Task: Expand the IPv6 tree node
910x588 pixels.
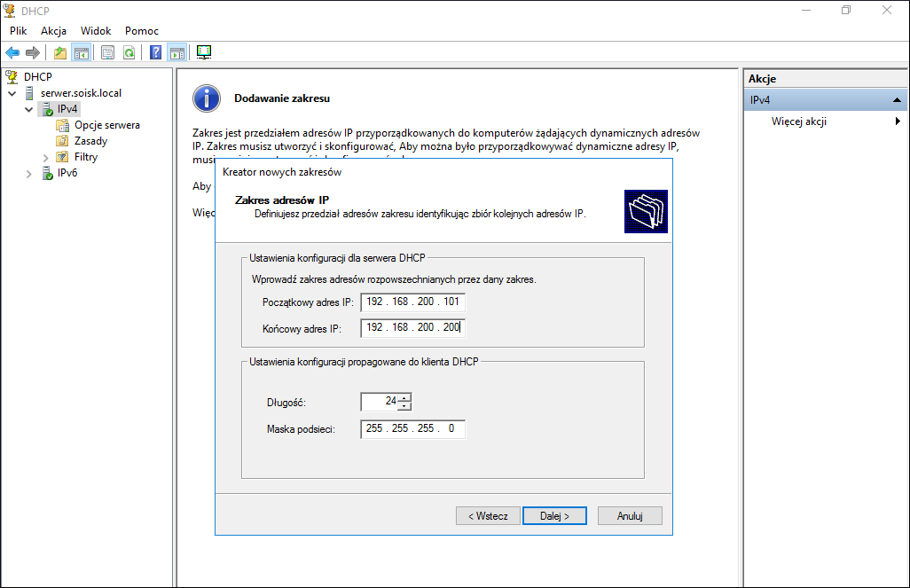Action: pyautogui.click(x=29, y=174)
